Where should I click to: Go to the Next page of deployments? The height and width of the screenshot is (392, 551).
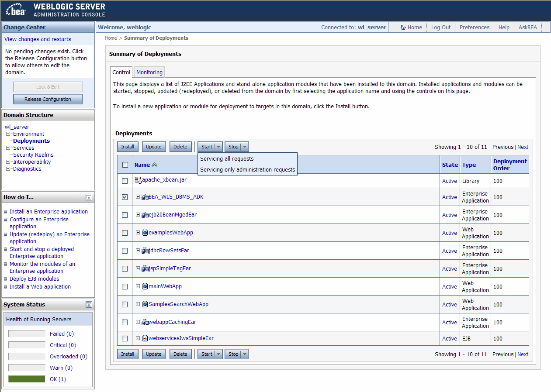coord(523,147)
